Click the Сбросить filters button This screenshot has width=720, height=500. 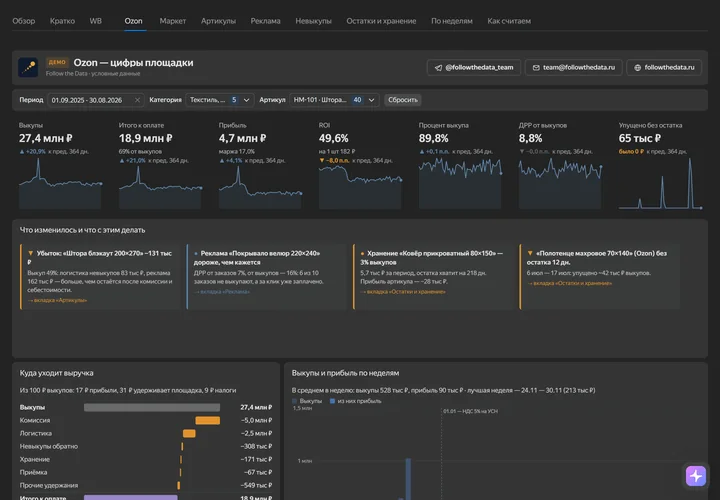[403, 100]
